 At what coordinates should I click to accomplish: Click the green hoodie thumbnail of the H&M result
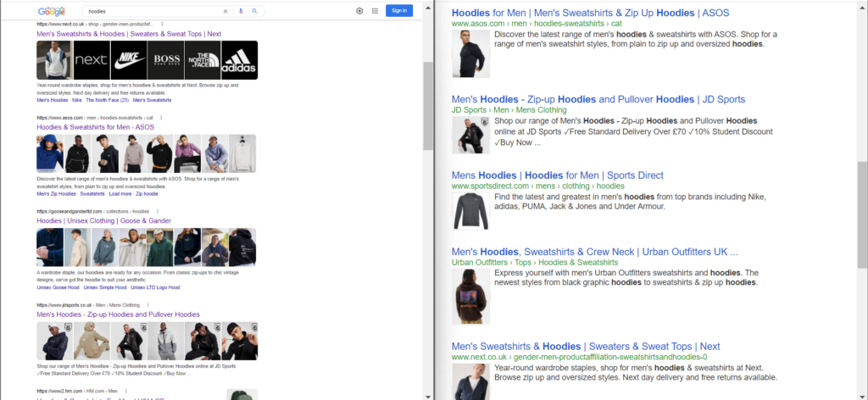(x=242, y=394)
